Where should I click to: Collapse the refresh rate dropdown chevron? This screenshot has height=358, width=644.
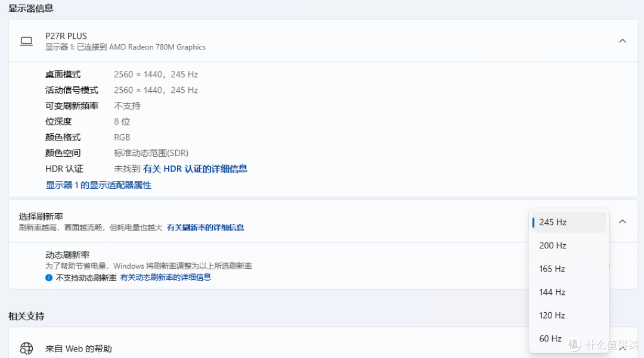coord(622,222)
